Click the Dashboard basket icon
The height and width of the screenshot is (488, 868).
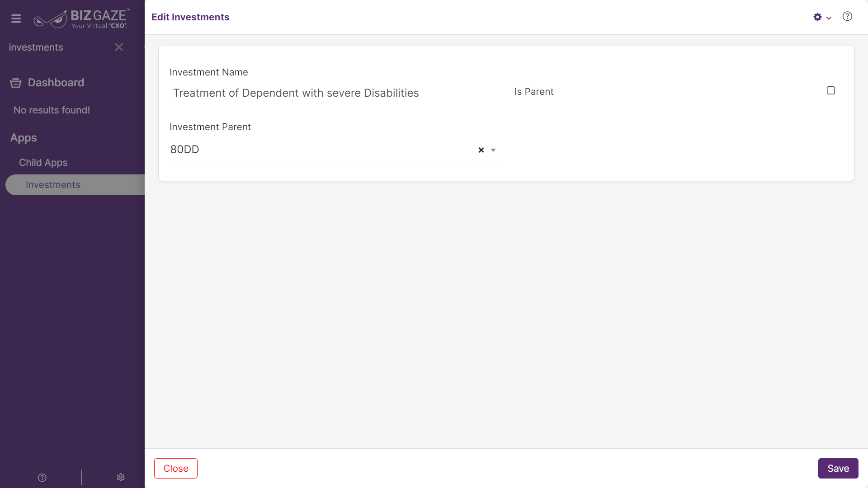point(16,83)
